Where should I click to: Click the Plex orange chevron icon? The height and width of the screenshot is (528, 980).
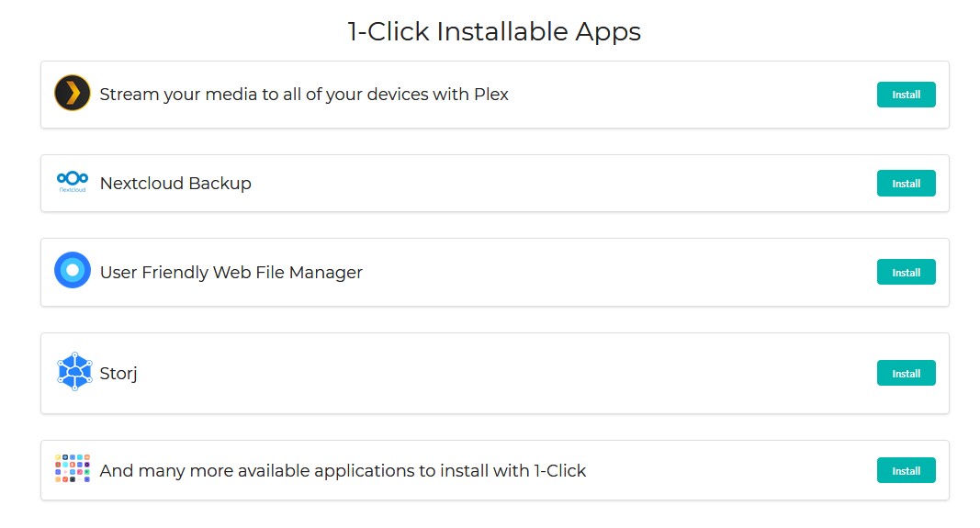tap(73, 93)
